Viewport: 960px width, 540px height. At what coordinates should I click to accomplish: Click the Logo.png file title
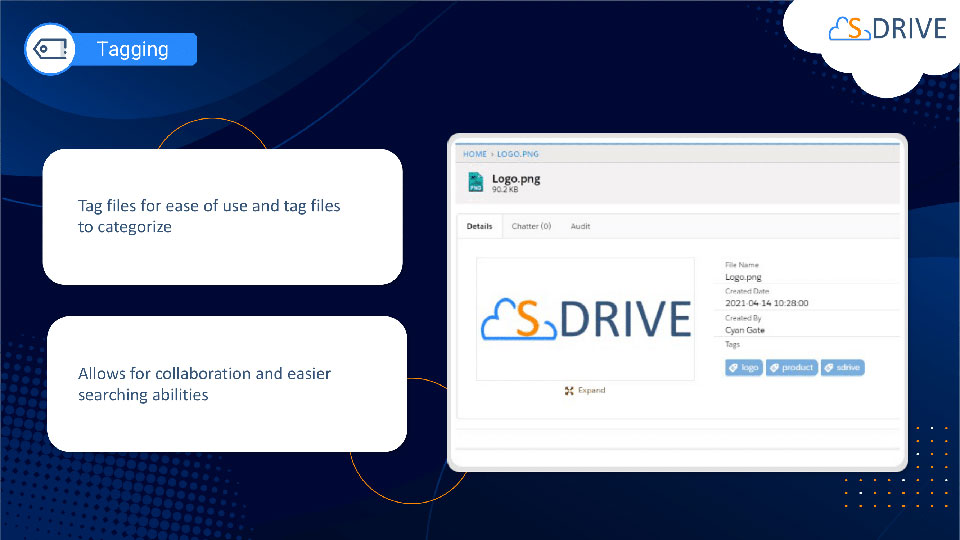pos(516,179)
